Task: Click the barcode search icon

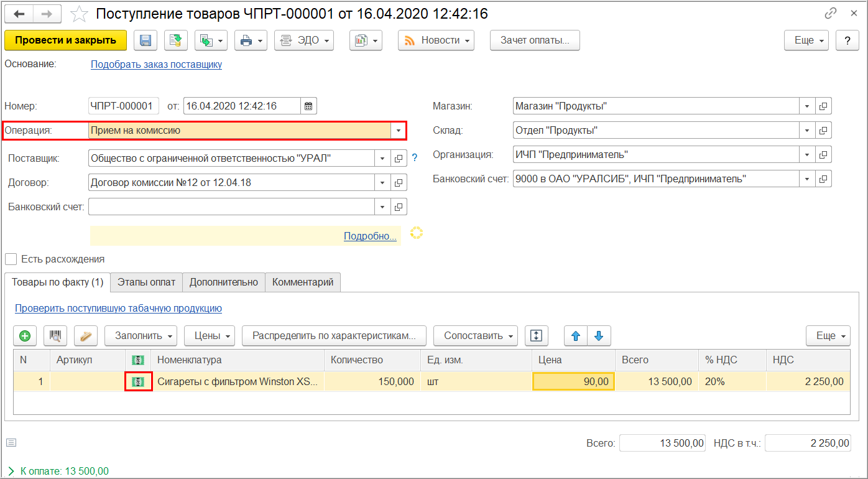Action: point(56,336)
